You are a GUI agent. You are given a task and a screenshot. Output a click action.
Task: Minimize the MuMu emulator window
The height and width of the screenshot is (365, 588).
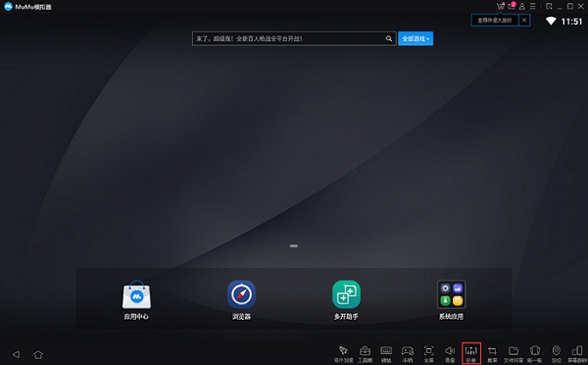point(560,7)
